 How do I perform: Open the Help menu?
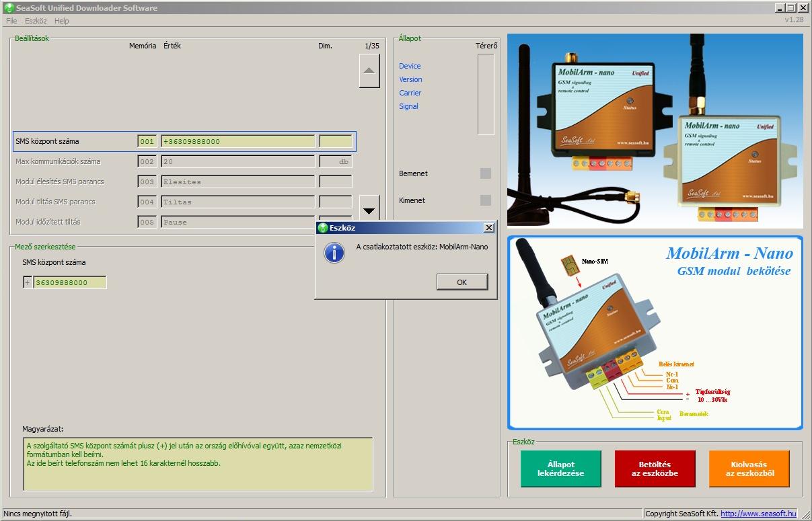(x=62, y=21)
